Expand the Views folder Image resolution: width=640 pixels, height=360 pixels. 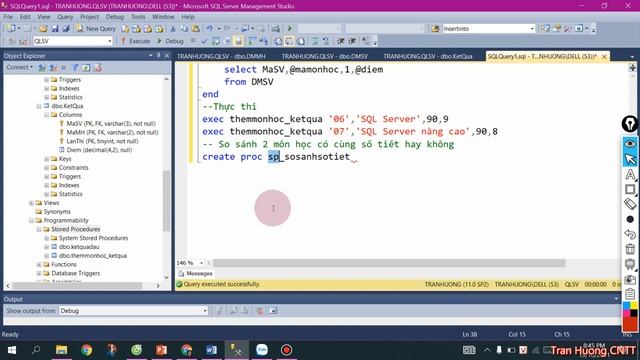tap(31, 203)
